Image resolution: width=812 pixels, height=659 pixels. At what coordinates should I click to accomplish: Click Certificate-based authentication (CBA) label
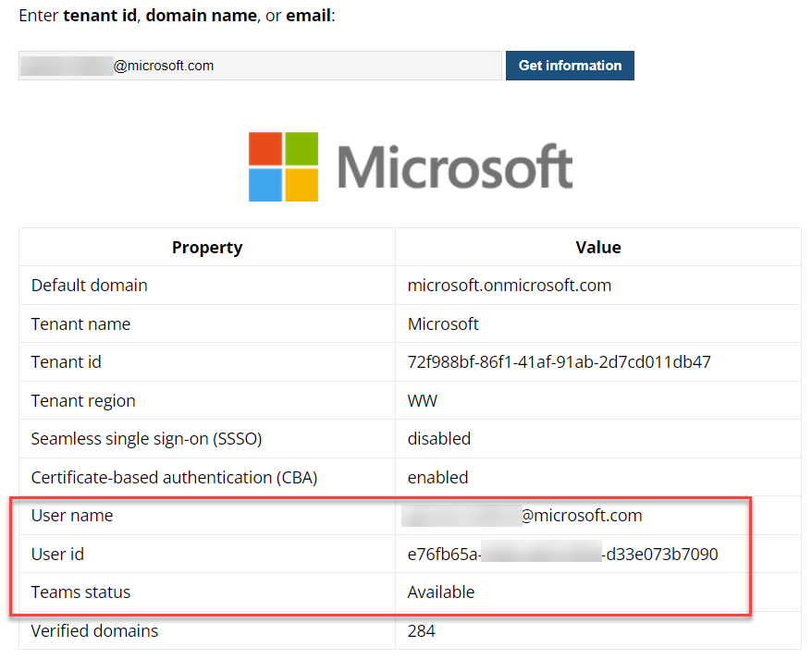(174, 477)
